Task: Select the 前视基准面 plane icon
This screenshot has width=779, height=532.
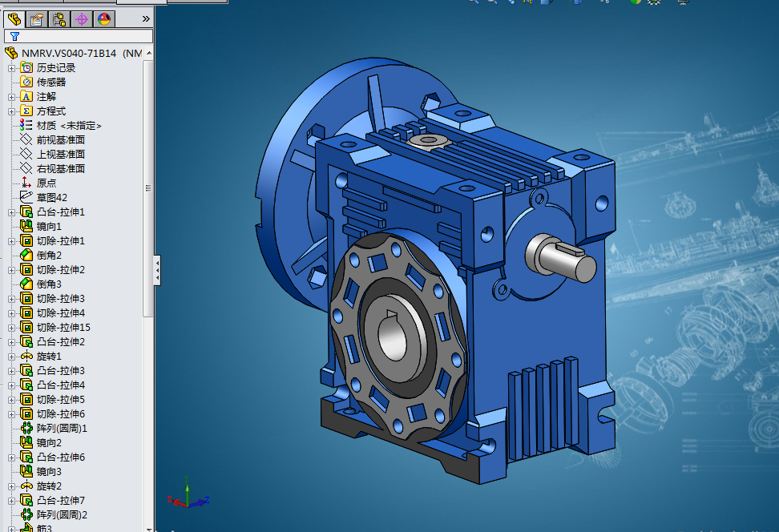Action: point(26,139)
